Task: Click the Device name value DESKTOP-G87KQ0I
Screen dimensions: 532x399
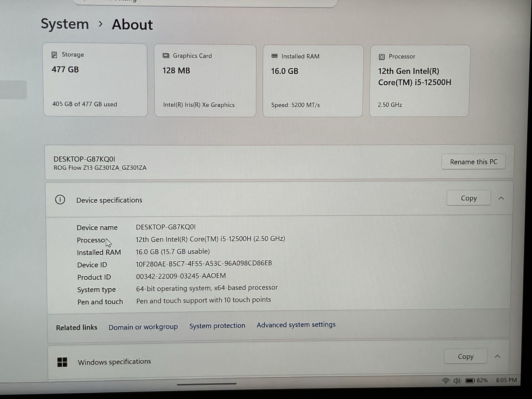Action: click(x=166, y=227)
